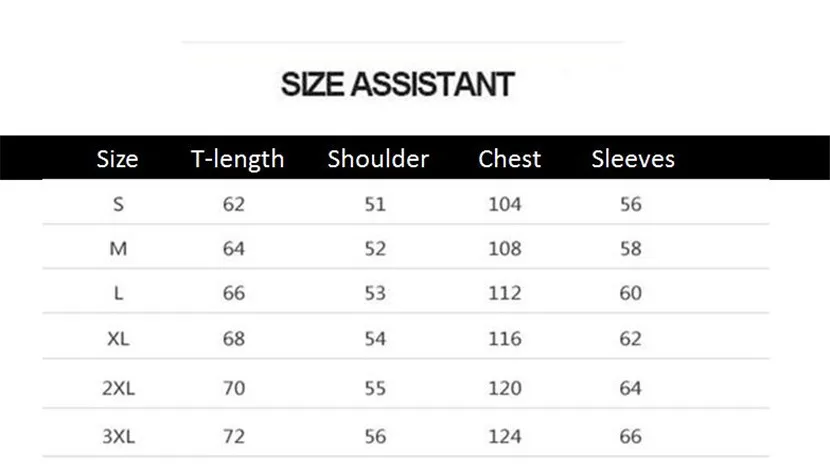Click the SIZE ASSISTANT title
The width and height of the screenshot is (830, 470).
(398, 85)
